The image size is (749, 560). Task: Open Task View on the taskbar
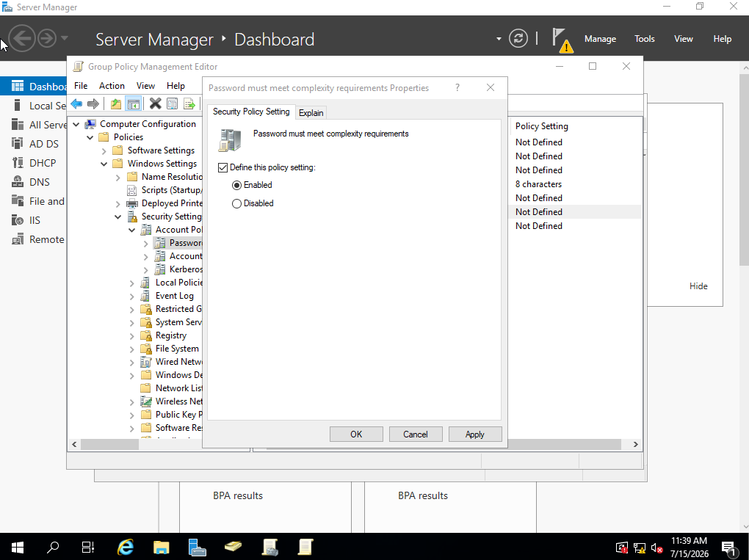pos(88,547)
